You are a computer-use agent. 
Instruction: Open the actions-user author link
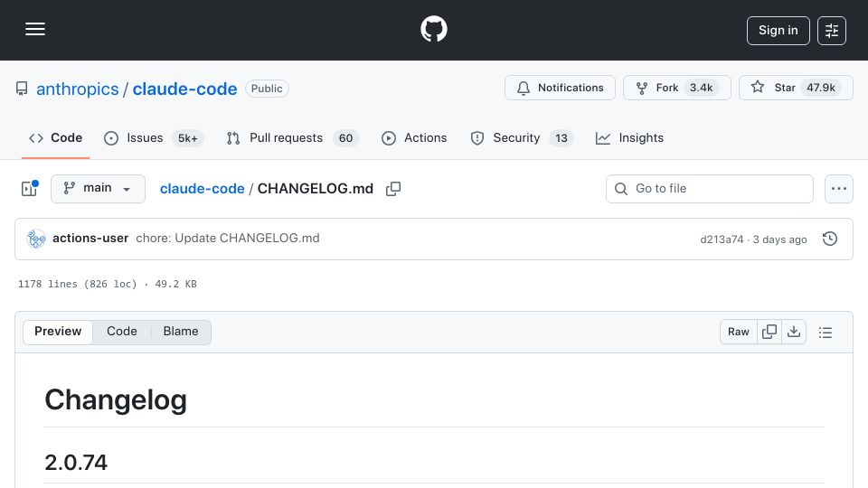coord(90,239)
